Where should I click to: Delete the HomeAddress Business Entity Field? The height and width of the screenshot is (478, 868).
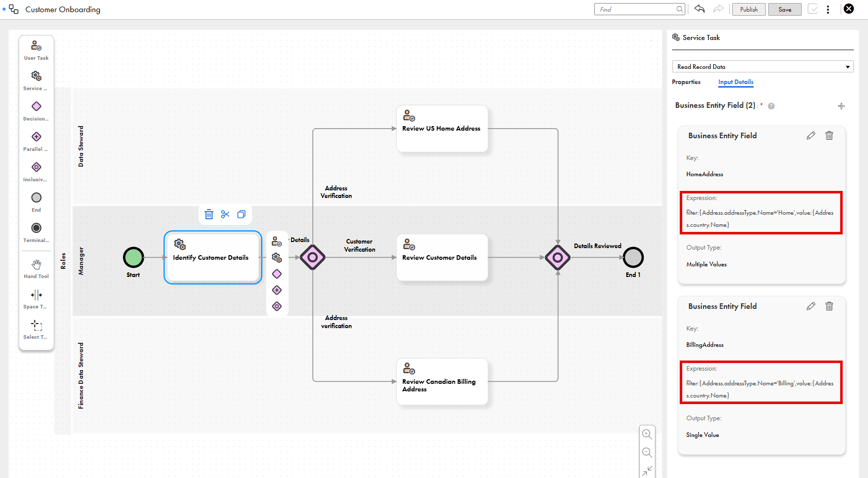[x=829, y=135]
